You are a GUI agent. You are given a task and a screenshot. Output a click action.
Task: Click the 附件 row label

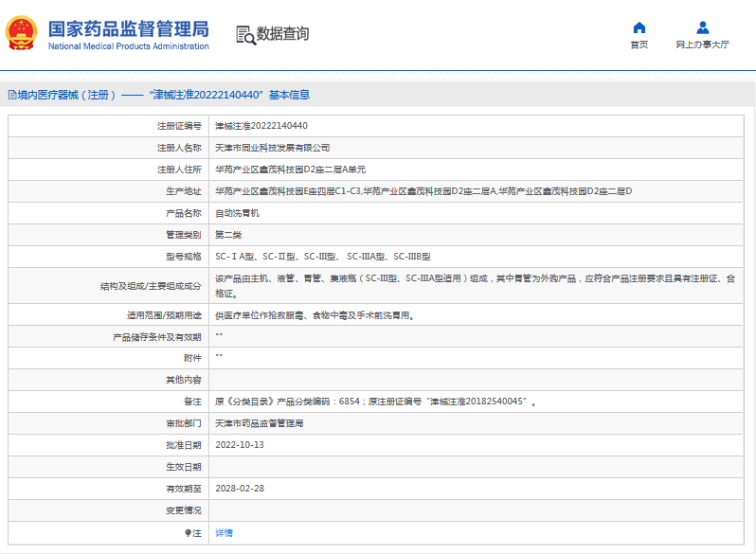click(192, 358)
